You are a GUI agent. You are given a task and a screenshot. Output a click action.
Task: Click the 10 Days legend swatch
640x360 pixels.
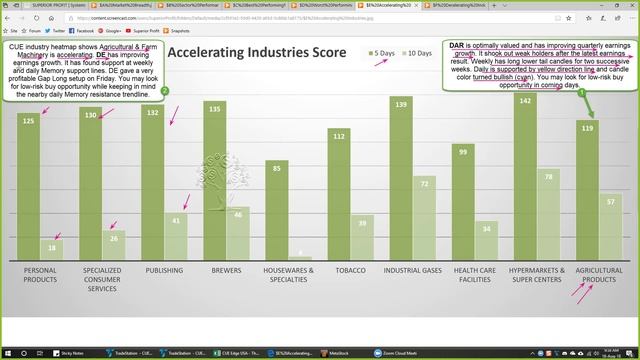404,53
